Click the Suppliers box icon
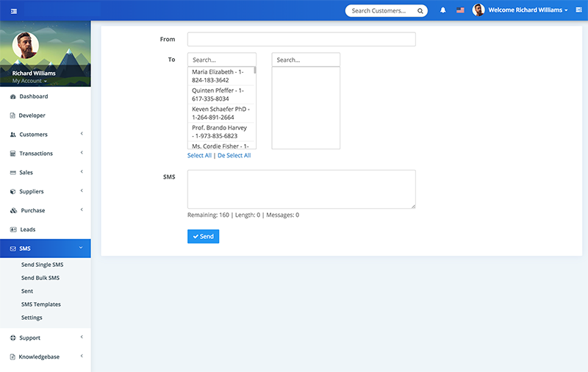Viewport: 588px width, 372px height. (x=12, y=192)
